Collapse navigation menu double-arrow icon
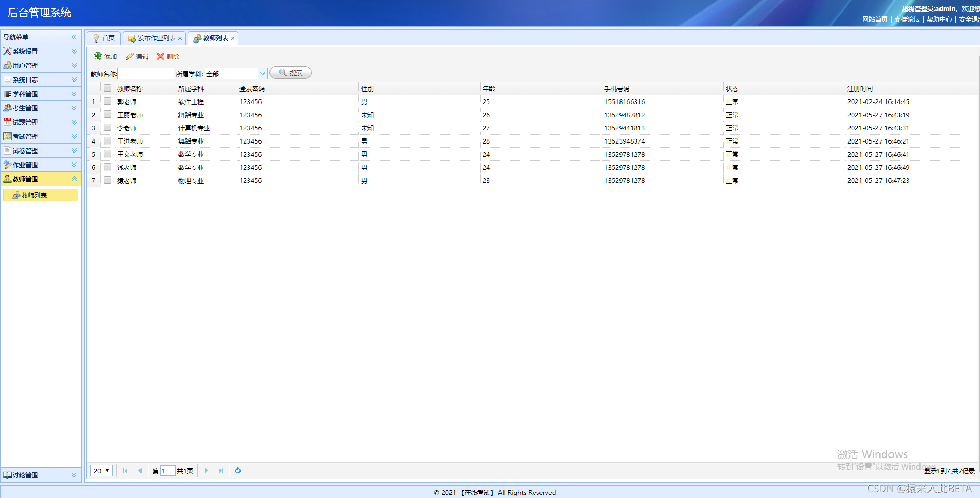 point(74,37)
